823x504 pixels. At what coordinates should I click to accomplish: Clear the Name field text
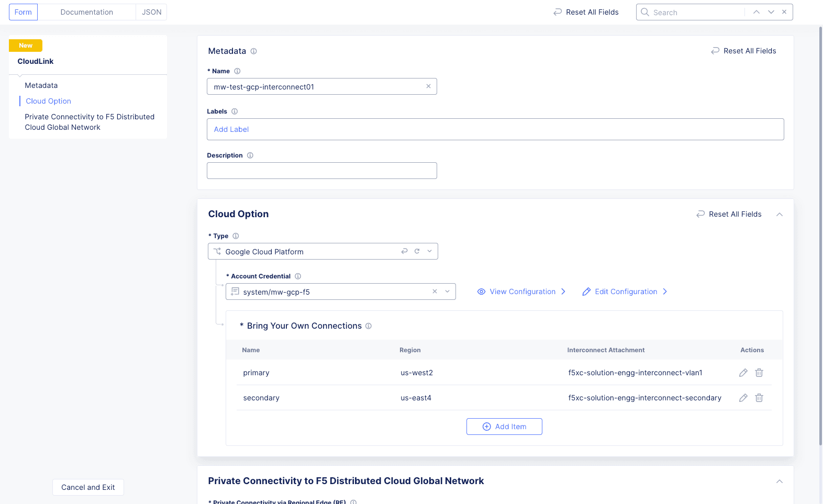click(x=428, y=86)
